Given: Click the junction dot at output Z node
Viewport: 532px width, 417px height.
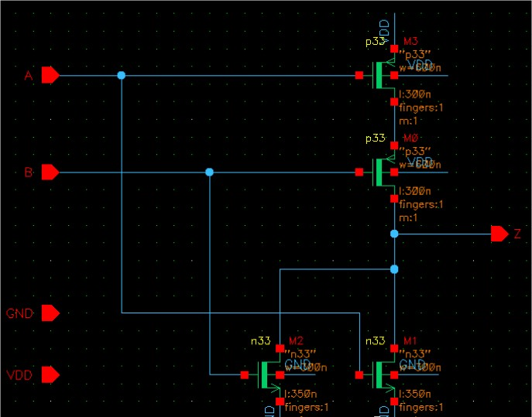Looking at the screenshot, I should pos(394,234).
